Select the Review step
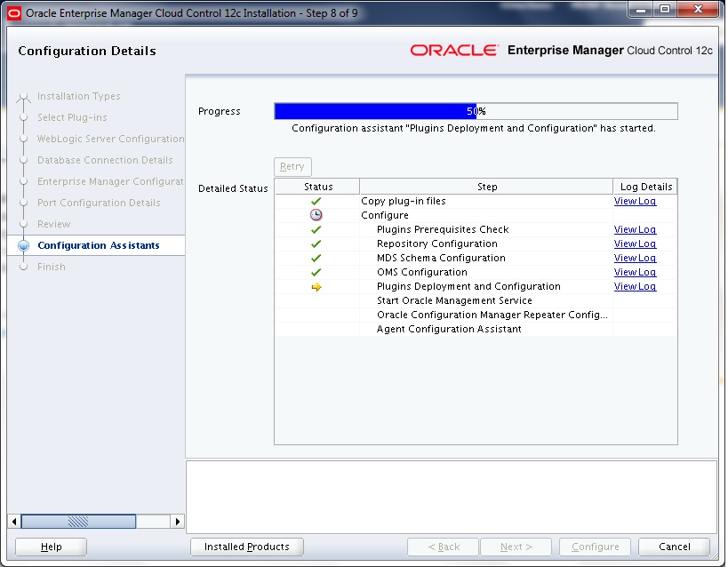 tap(54, 224)
